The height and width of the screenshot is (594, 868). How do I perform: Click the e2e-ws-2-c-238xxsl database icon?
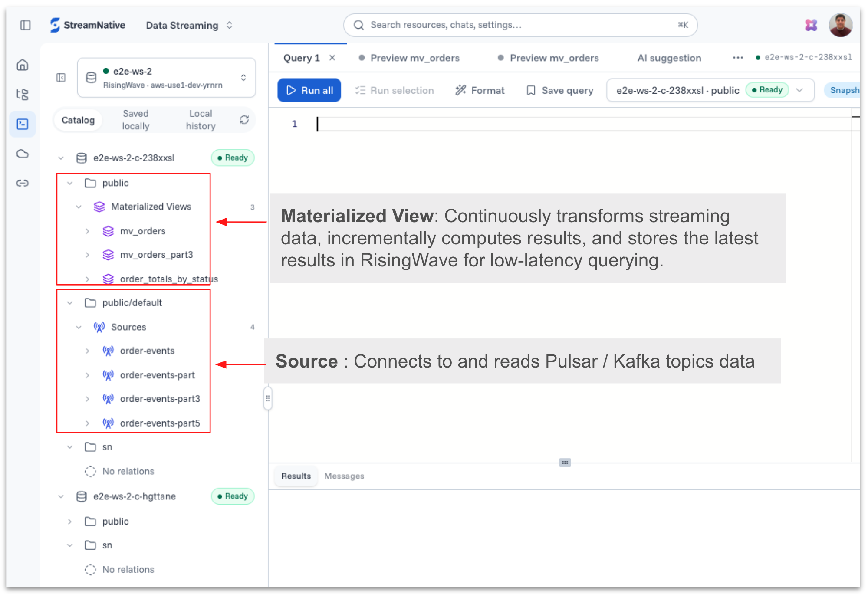tap(82, 158)
